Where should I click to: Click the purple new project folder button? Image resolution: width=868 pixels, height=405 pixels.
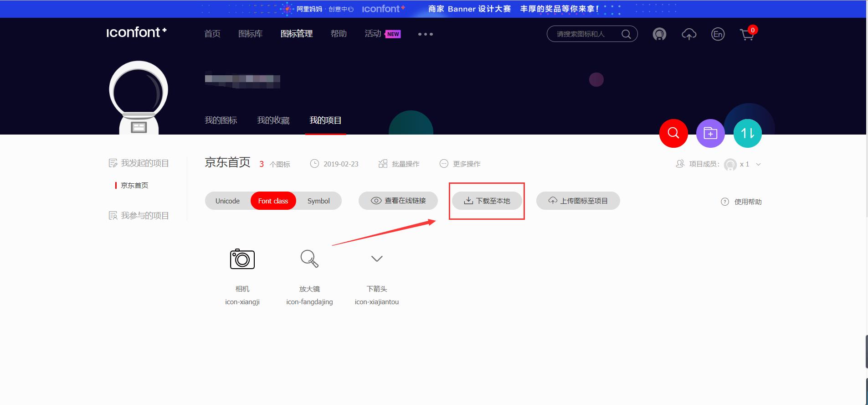click(710, 133)
